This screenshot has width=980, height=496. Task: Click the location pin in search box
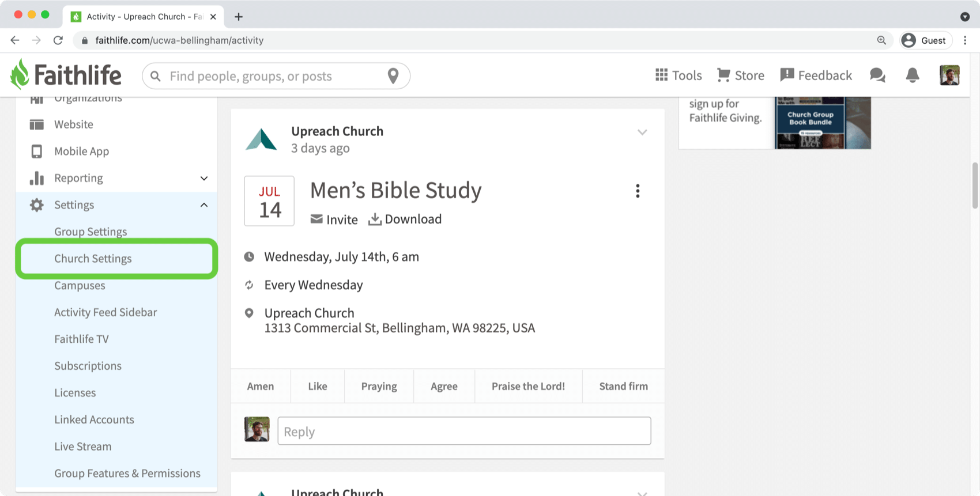pyautogui.click(x=393, y=75)
